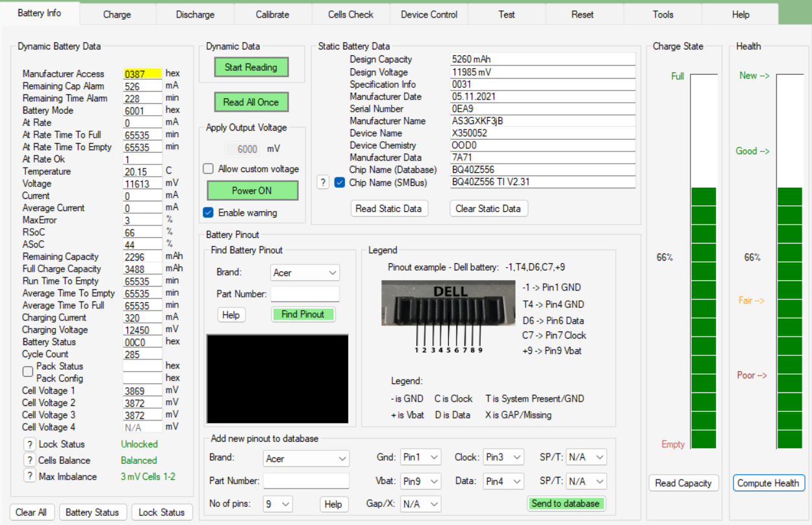Switch to the Calibrate tab
The height and width of the screenshot is (525, 812).
pyautogui.click(x=273, y=14)
